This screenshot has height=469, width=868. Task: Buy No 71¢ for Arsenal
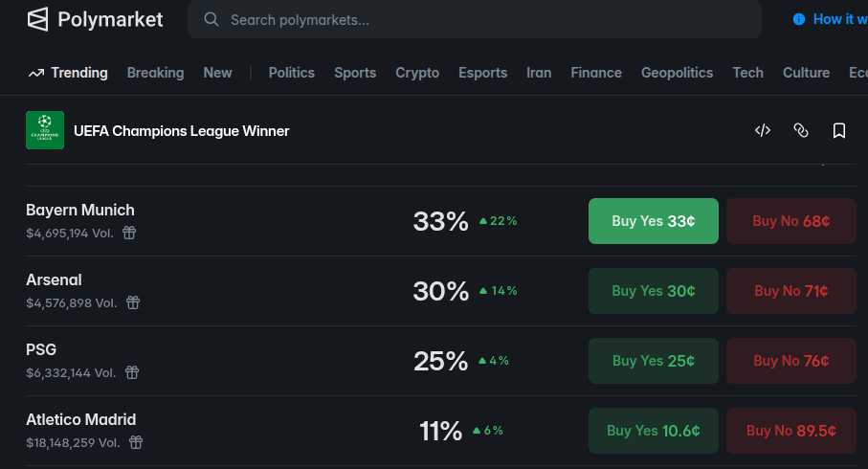tap(790, 291)
